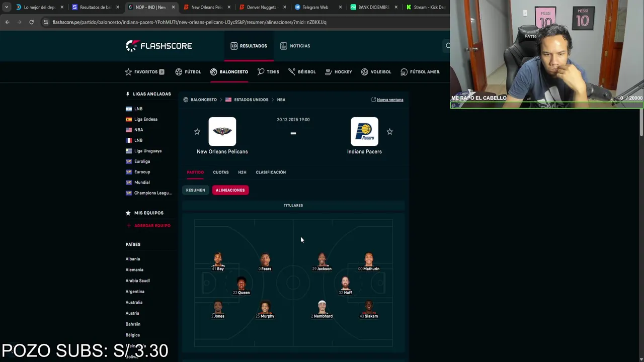Select the Voleibol sport

click(376, 72)
